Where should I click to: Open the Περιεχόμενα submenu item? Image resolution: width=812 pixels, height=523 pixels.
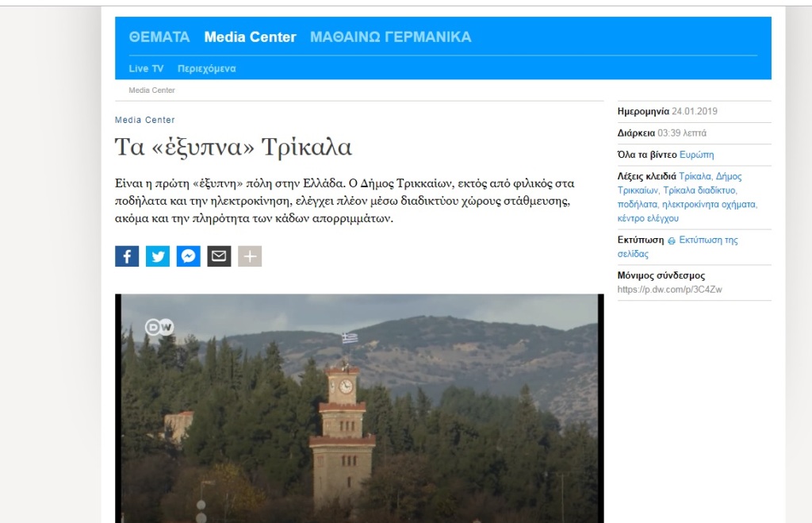[207, 68]
